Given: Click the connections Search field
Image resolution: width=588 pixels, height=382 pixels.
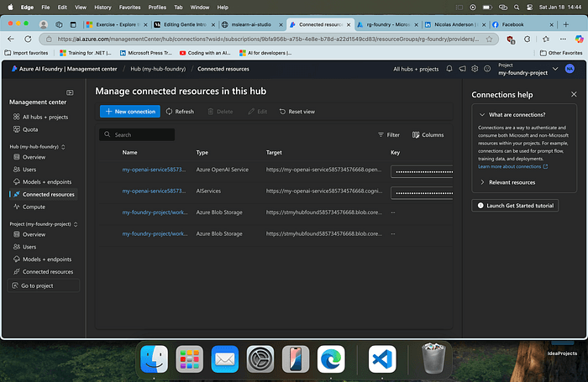Looking at the screenshot, I should [137, 134].
